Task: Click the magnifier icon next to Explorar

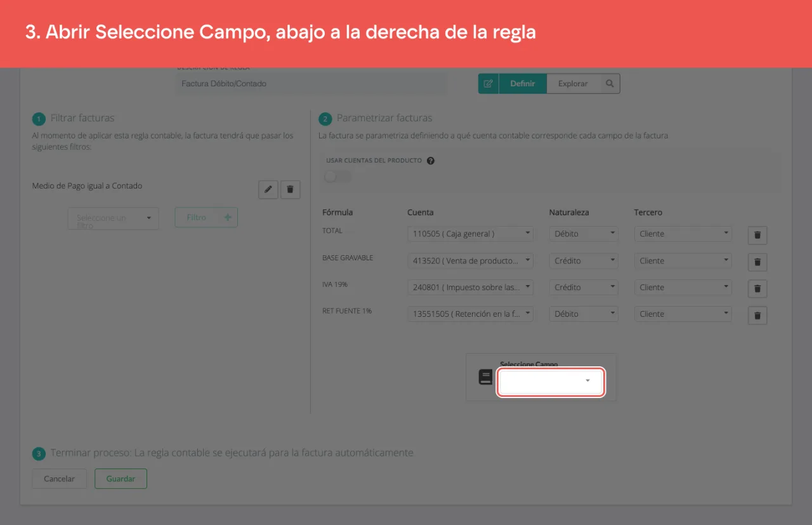Action: [x=610, y=84]
